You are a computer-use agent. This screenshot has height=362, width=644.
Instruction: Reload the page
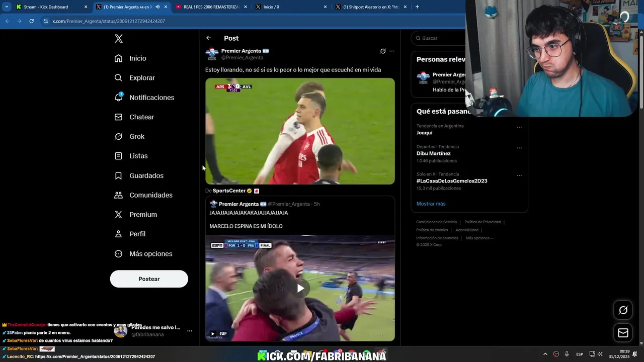coord(31,21)
